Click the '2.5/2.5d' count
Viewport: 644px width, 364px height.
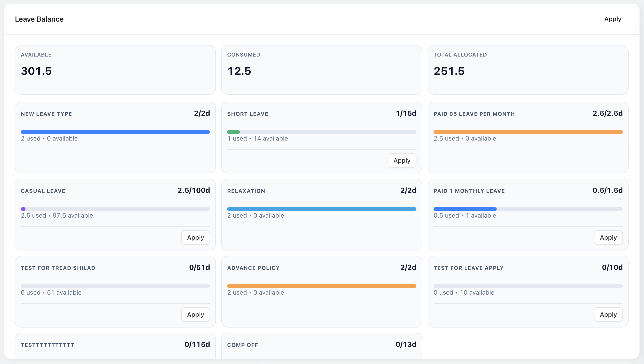(x=607, y=114)
